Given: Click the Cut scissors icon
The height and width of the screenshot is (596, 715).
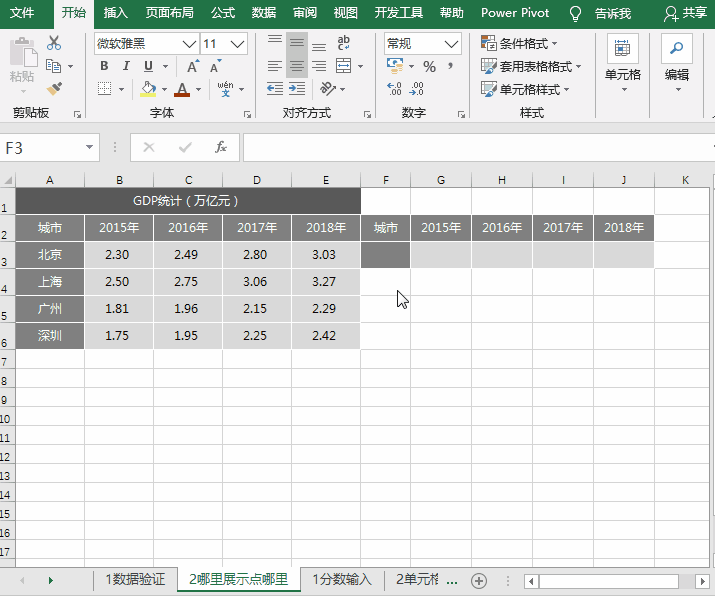Looking at the screenshot, I should tap(54, 43).
